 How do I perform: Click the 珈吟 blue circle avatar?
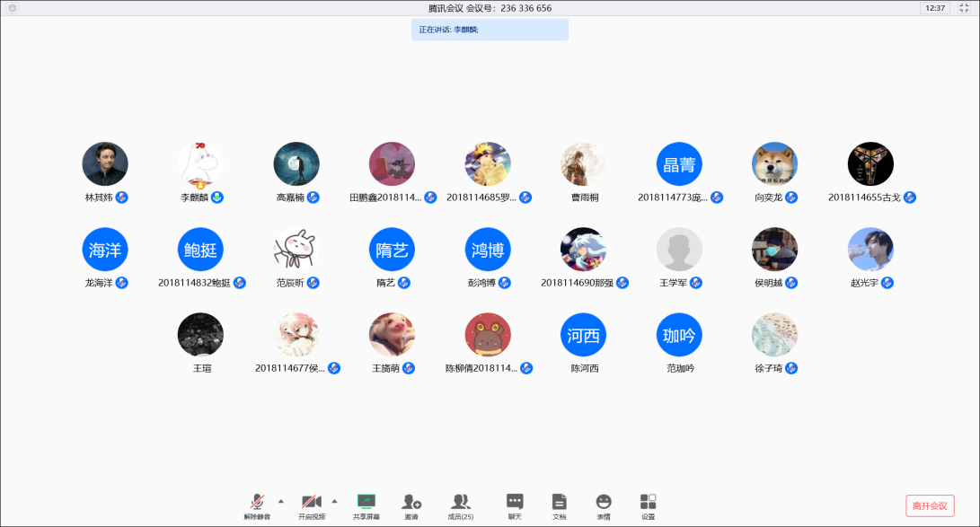[679, 335]
